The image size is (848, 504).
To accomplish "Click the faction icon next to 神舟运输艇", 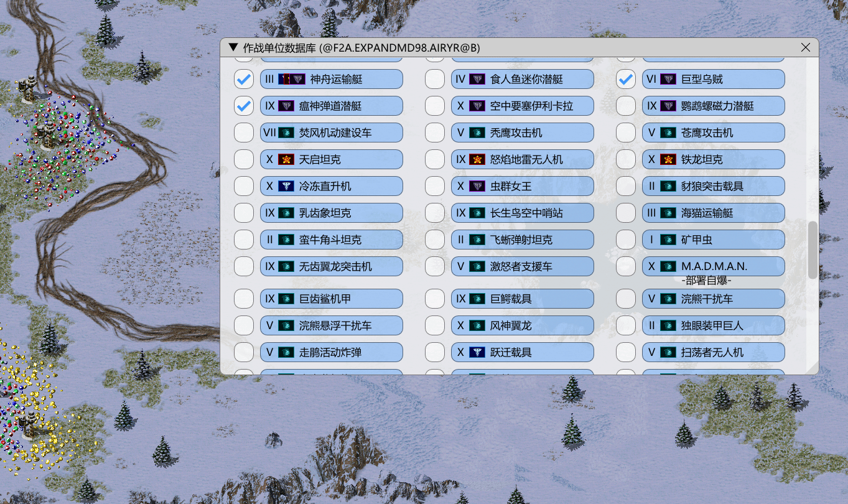I will pyautogui.click(x=291, y=79).
